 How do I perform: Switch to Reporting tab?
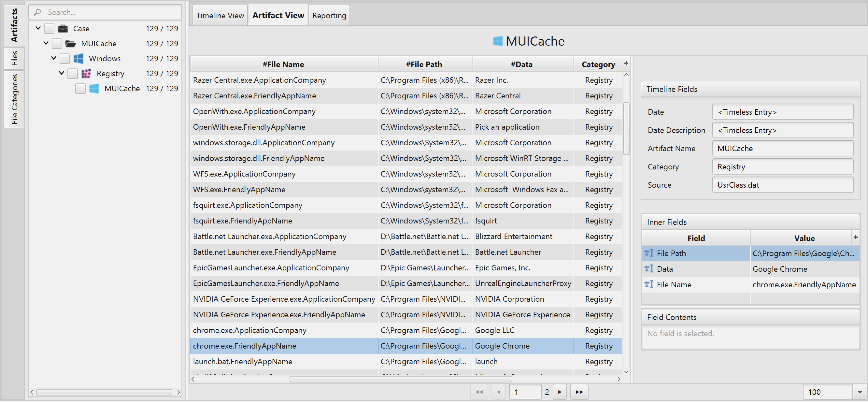click(x=329, y=15)
